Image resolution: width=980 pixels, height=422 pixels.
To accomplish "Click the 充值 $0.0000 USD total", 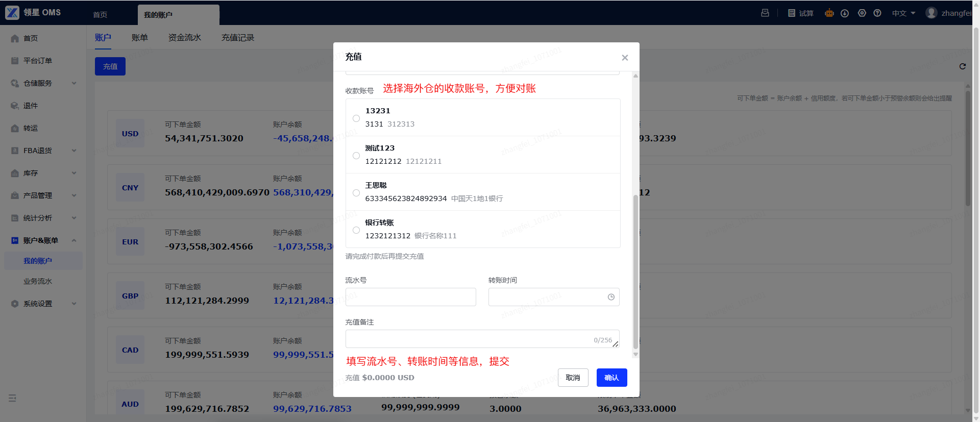I will 380,378.
